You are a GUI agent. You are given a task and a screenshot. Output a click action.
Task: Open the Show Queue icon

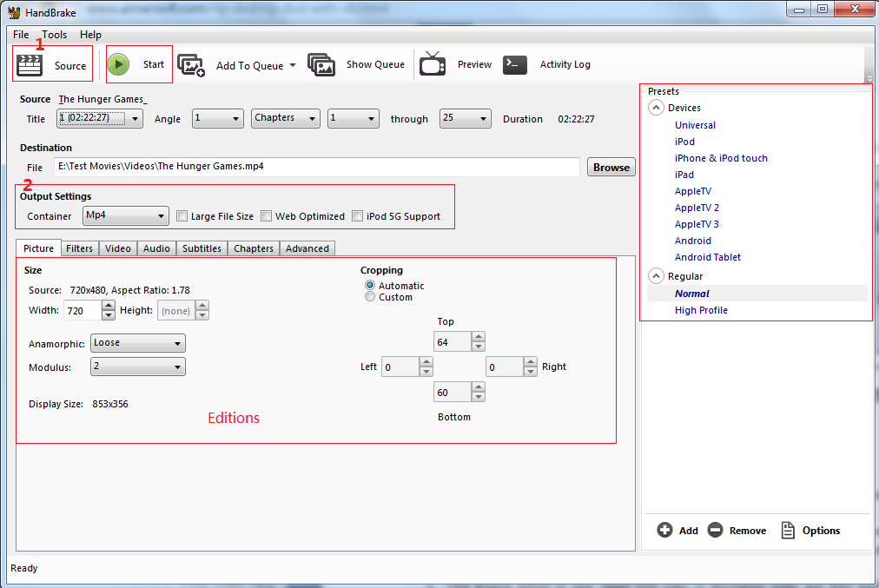(x=321, y=65)
